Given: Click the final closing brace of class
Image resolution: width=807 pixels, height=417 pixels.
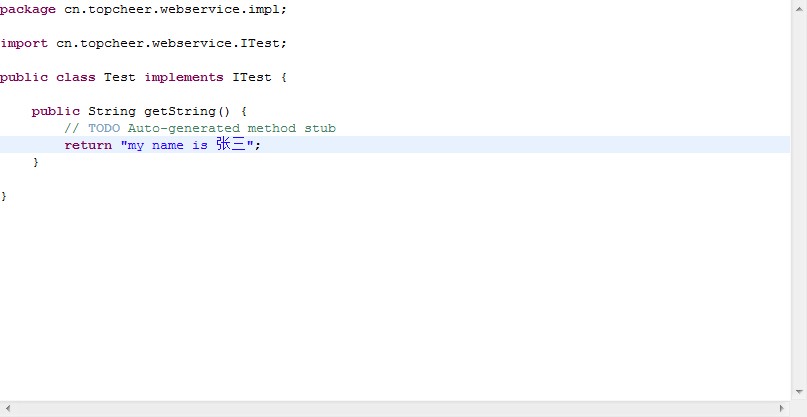Looking at the screenshot, I should point(4,196).
